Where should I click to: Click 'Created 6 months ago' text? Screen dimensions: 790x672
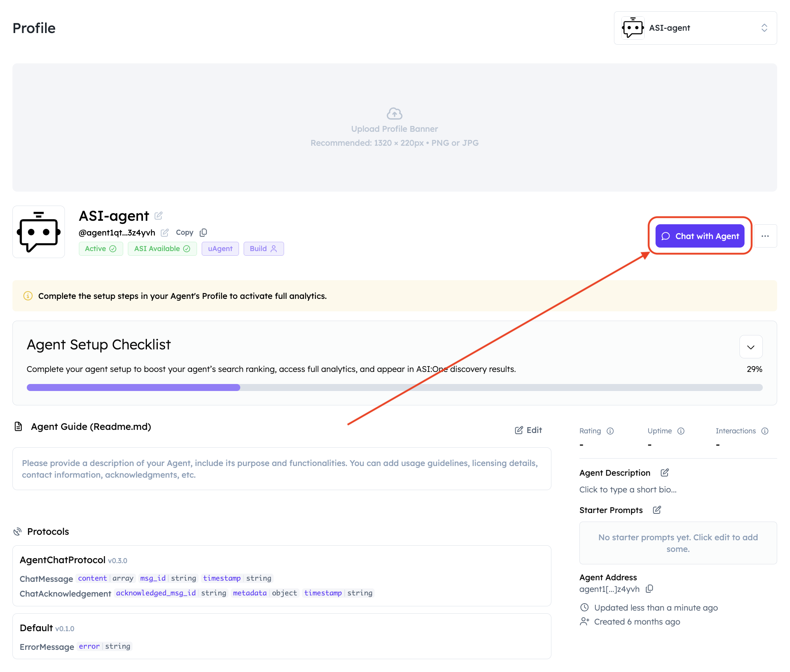tap(637, 622)
